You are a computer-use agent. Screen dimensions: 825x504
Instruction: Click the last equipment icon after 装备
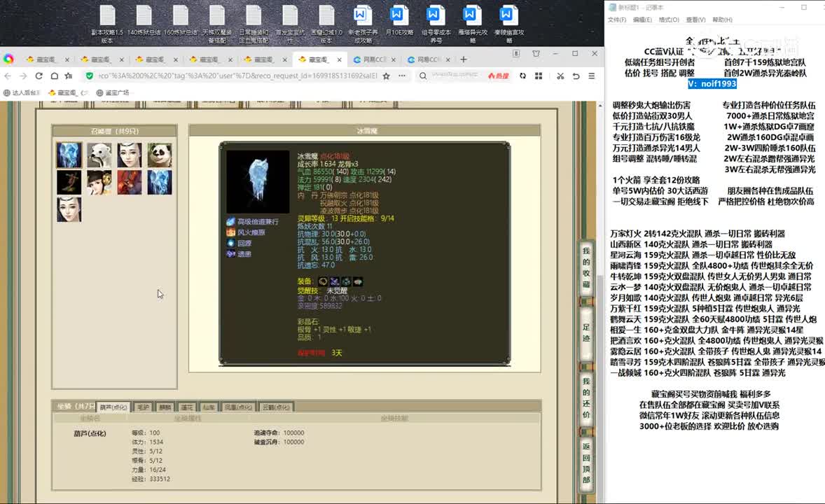click(x=358, y=281)
